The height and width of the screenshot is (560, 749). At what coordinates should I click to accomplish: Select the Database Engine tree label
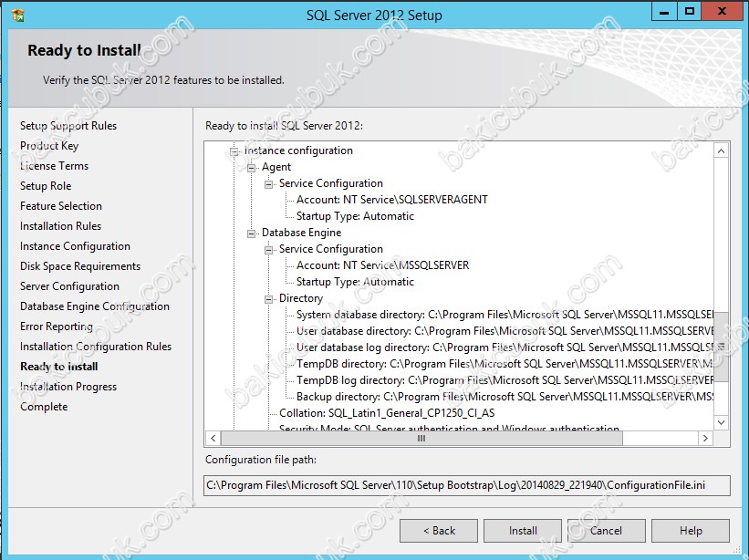pos(301,233)
